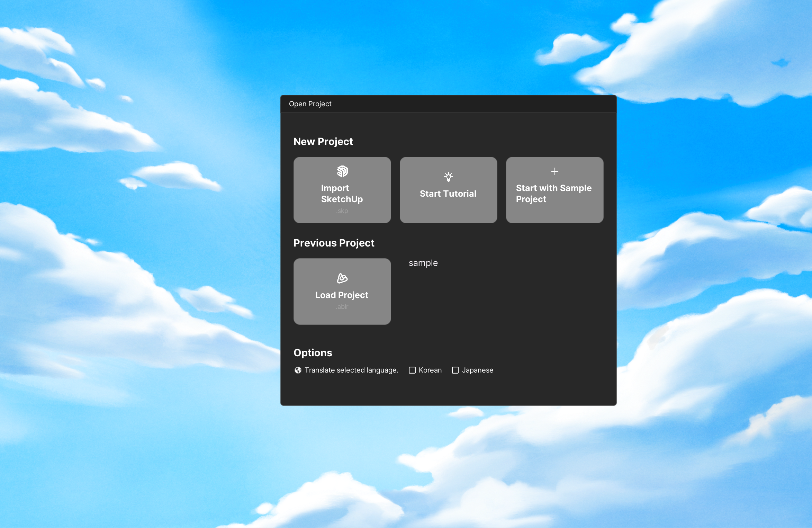Screen dimensions: 812x528
Task: Click the globe translate icon
Action: pos(298,370)
